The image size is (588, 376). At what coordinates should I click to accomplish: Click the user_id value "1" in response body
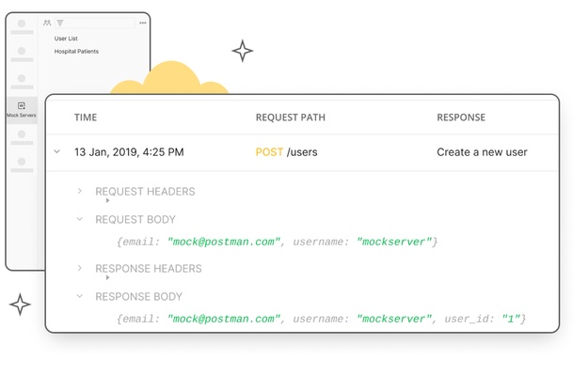tap(511, 319)
